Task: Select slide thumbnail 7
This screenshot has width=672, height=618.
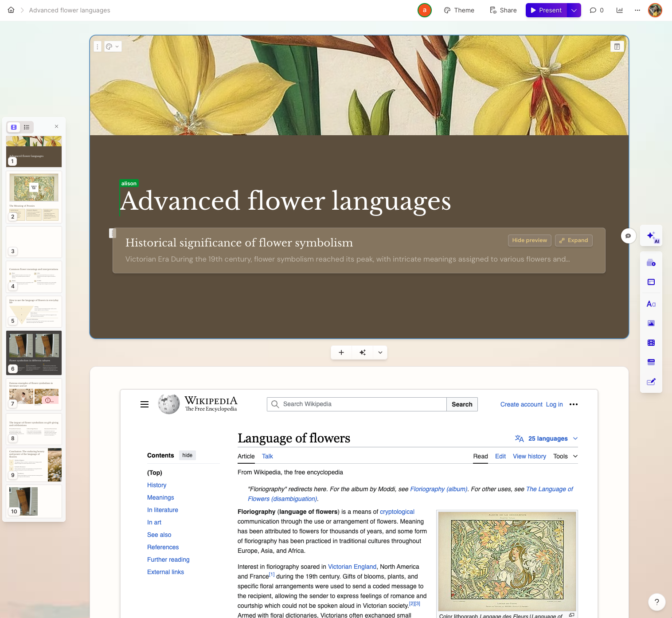Action: point(34,394)
